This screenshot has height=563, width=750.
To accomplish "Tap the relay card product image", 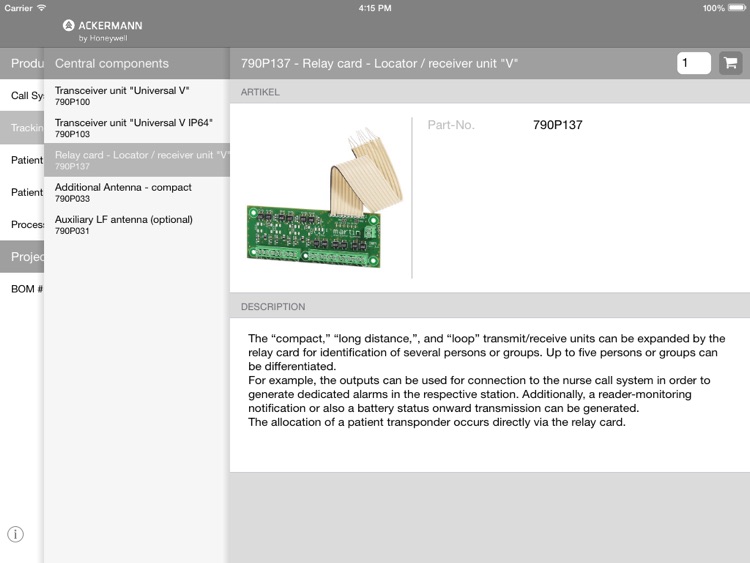I will pos(325,198).
